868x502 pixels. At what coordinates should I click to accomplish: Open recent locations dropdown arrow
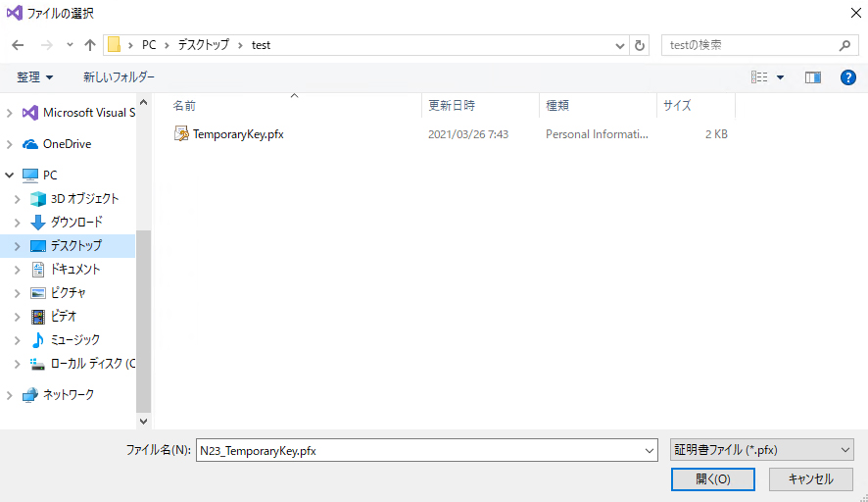[x=70, y=45]
